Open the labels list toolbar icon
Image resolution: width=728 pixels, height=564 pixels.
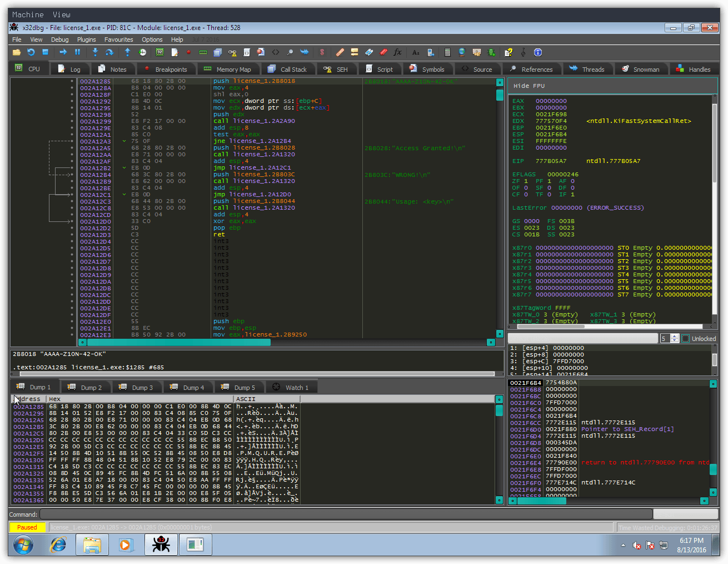coord(368,52)
